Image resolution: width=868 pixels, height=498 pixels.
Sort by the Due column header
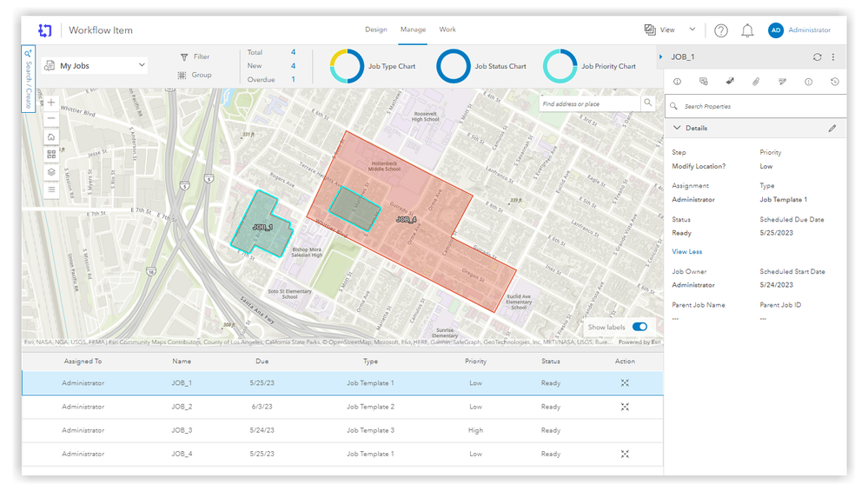262,362
